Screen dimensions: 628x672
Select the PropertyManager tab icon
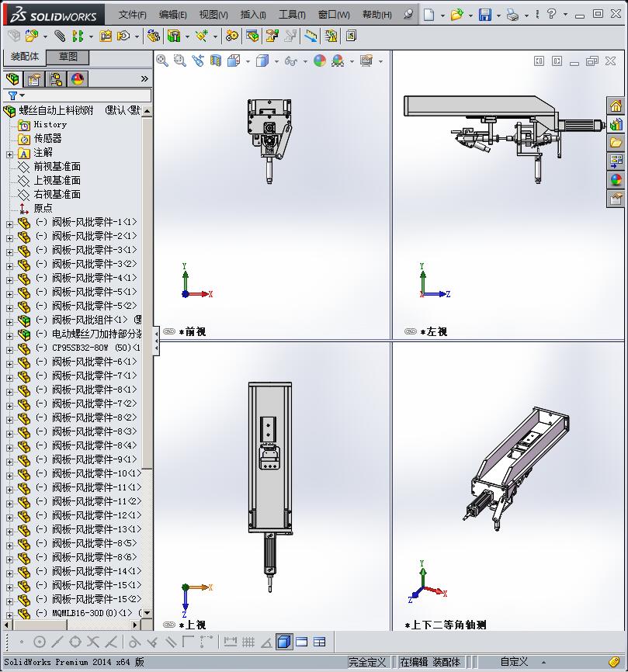tap(34, 79)
